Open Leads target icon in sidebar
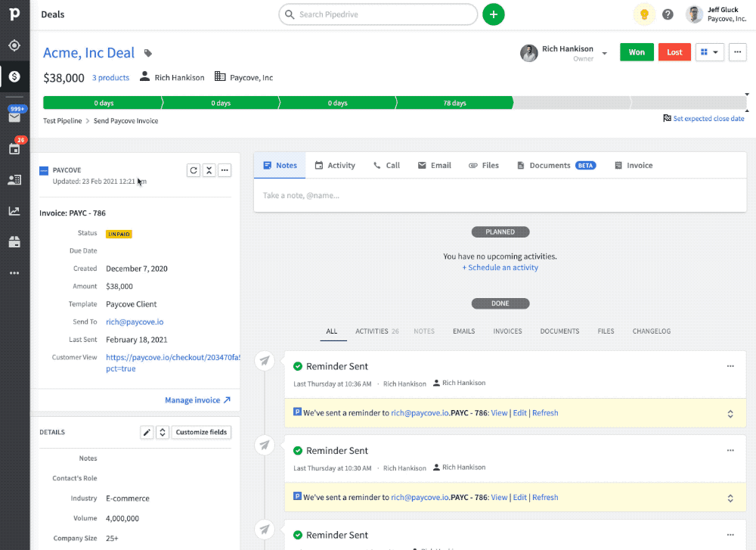 14,45
